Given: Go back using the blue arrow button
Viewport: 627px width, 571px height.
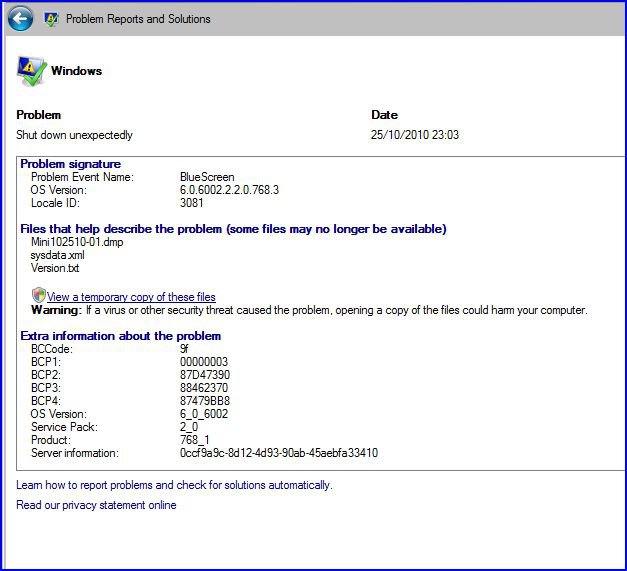Looking at the screenshot, I should 20,18.
